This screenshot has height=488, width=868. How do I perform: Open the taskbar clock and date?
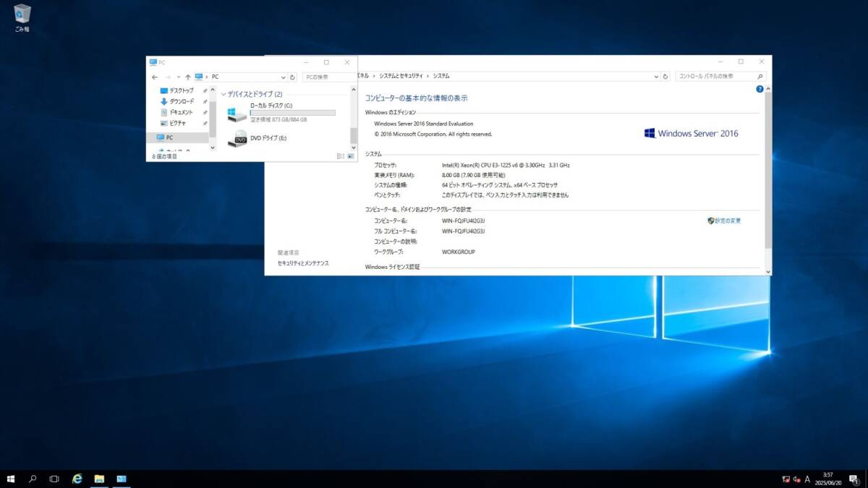pyautogui.click(x=827, y=479)
